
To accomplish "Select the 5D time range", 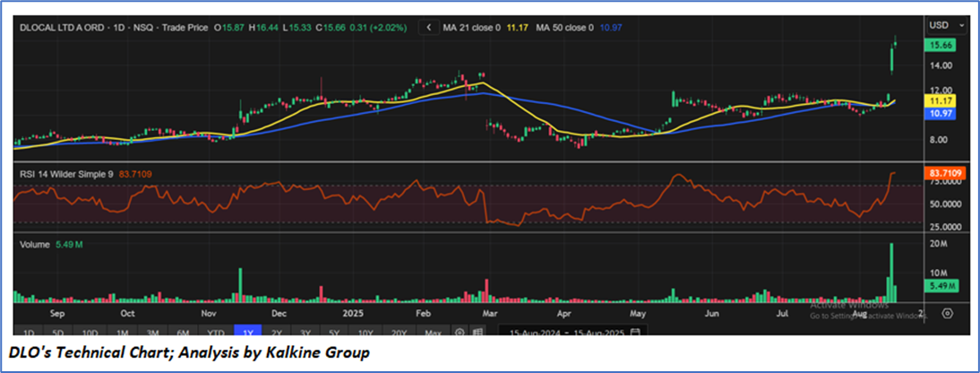I will pos(58,332).
